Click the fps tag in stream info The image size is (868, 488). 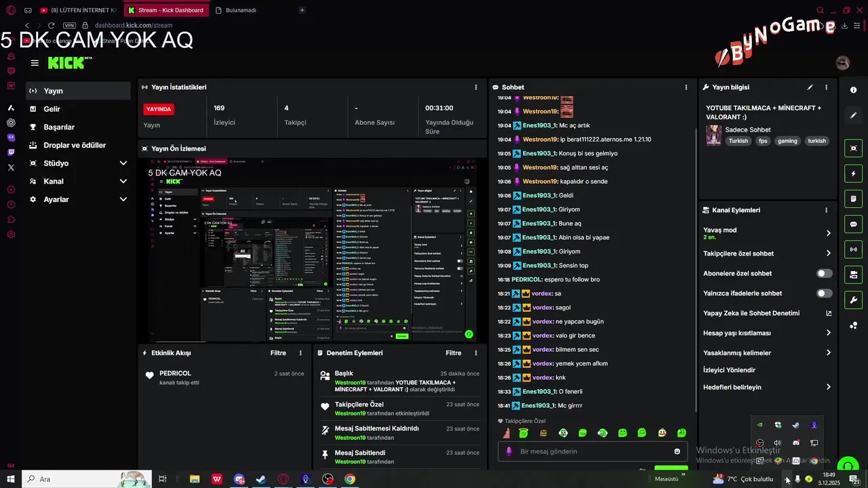(x=763, y=141)
